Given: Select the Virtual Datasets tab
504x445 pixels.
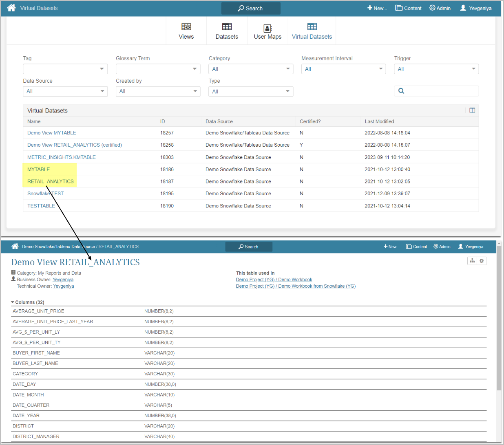Looking at the screenshot, I should coord(312,31).
